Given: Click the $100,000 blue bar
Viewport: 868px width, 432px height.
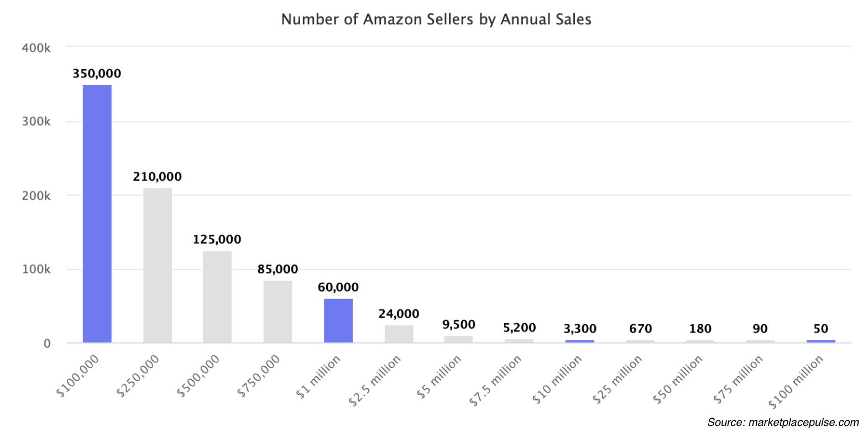Looking at the screenshot, I should (97, 214).
